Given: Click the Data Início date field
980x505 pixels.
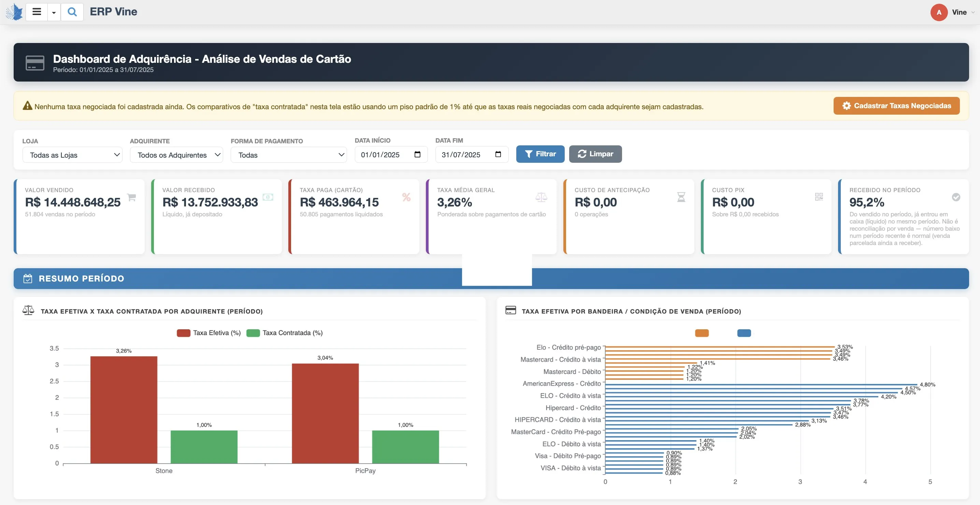Looking at the screenshot, I should pos(391,155).
